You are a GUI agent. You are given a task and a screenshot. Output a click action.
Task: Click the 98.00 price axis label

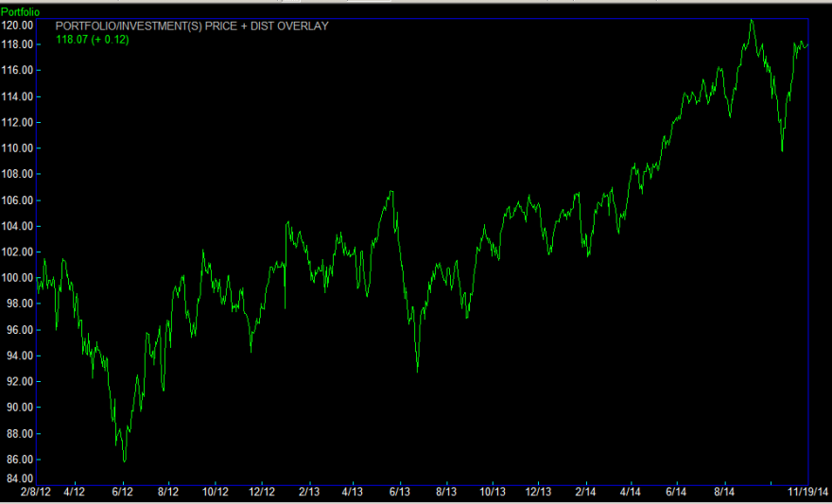click(20, 304)
